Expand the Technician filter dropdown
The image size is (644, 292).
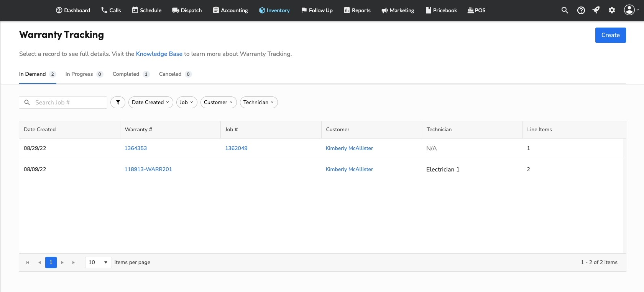pos(259,102)
